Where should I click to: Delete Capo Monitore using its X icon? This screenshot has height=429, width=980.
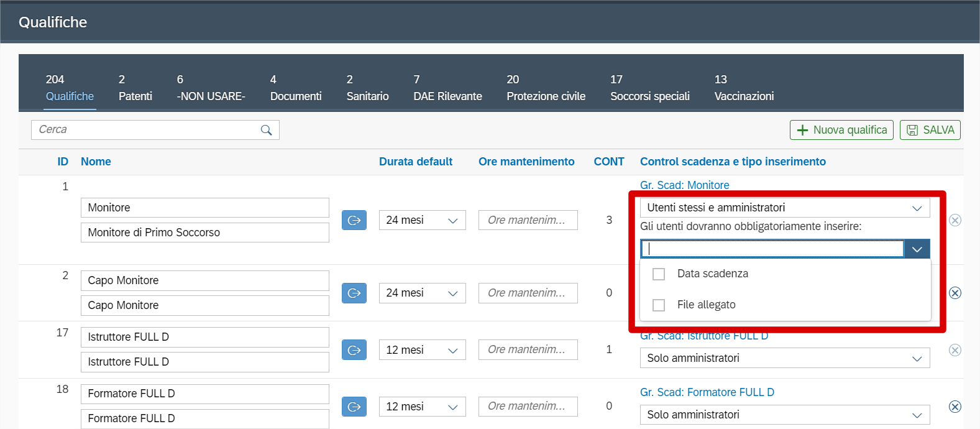coord(955,293)
